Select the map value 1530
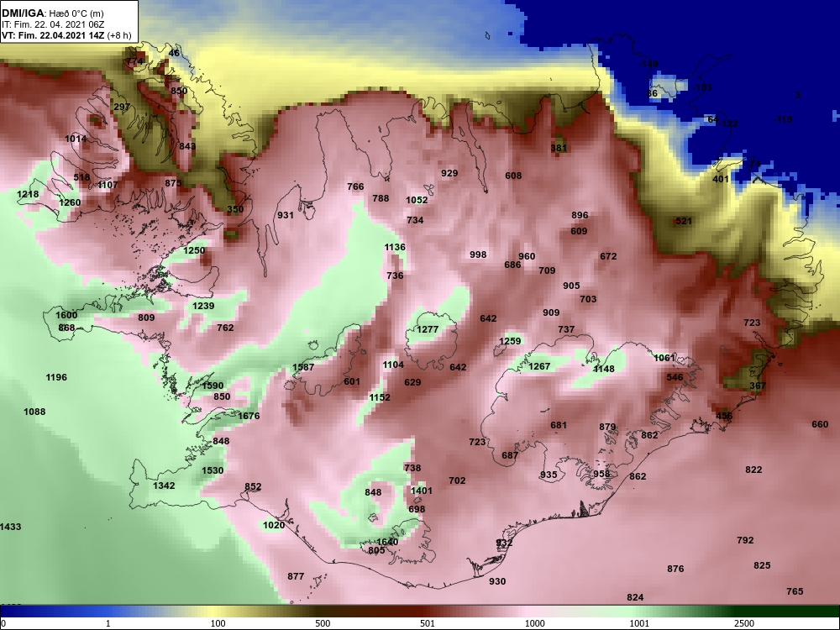The image size is (840, 630). point(213,470)
